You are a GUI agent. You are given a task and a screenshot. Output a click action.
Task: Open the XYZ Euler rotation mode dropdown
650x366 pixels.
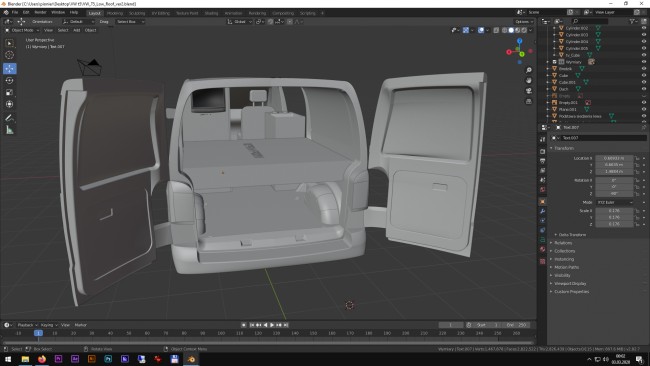click(615, 202)
